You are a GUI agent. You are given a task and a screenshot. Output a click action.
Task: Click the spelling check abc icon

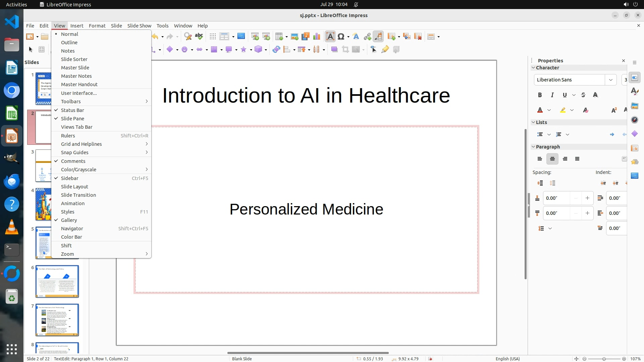[x=199, y=36]
